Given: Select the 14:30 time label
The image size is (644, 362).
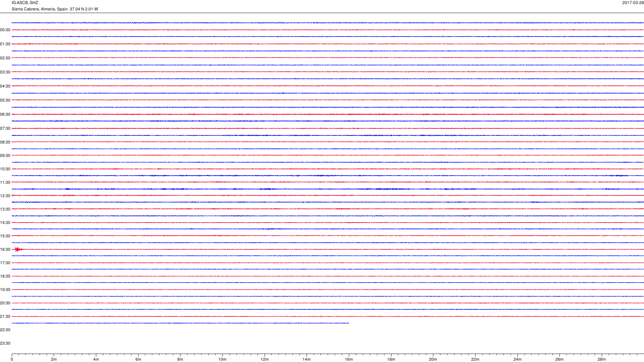Looking at the screenshot, I should (x=5, y=223).
